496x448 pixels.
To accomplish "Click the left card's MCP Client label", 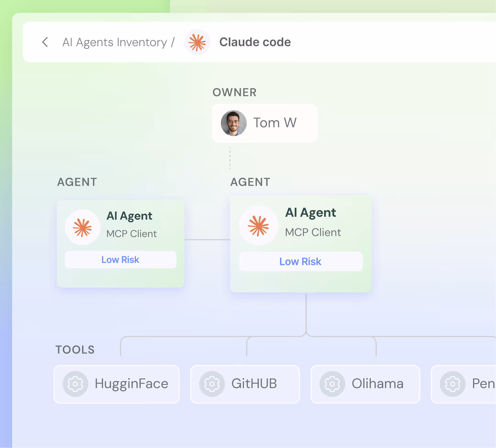I will click(132, 234).
